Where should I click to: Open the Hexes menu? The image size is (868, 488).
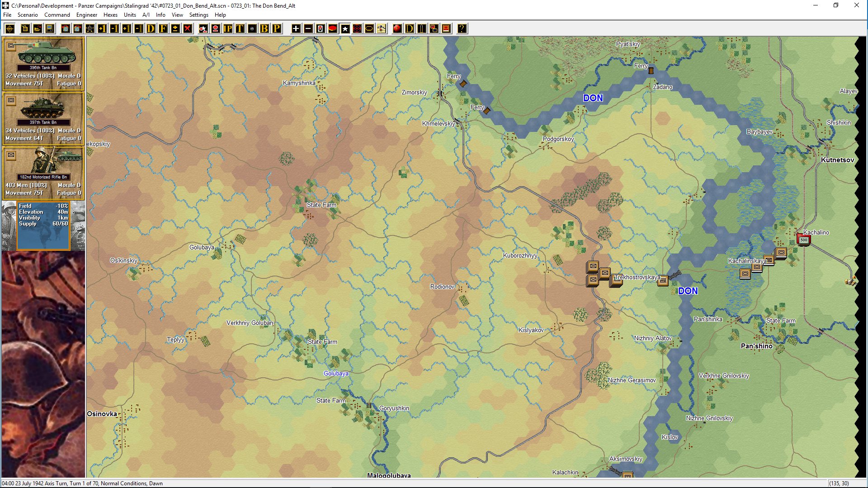[x=110, y=15]
